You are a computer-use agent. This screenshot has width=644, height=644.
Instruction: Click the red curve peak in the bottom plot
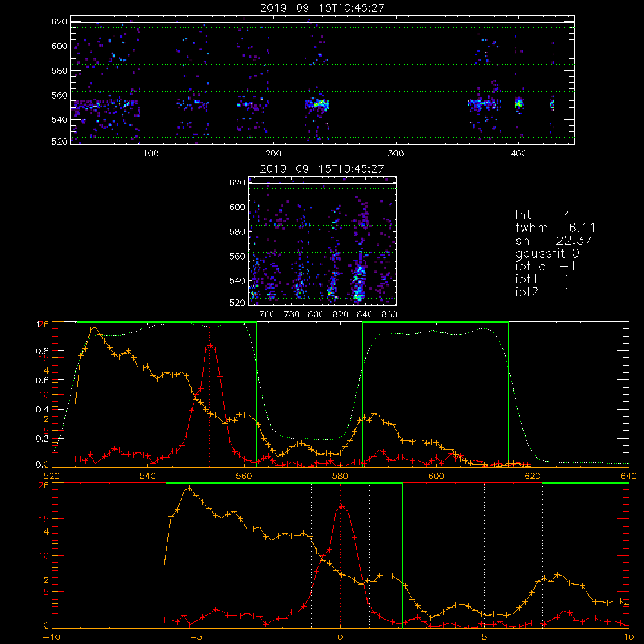coord(342,506)
